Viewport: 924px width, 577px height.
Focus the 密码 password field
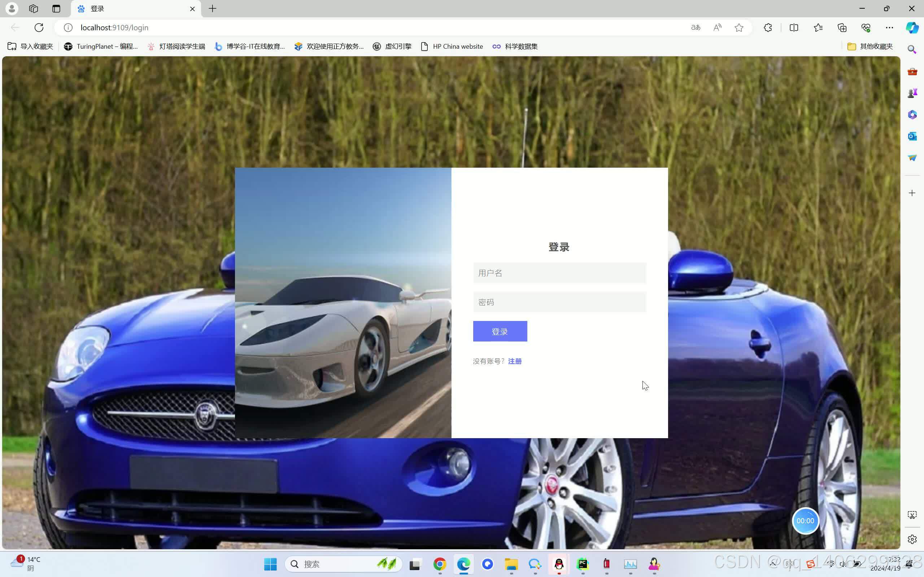click(x=559, y=302)
